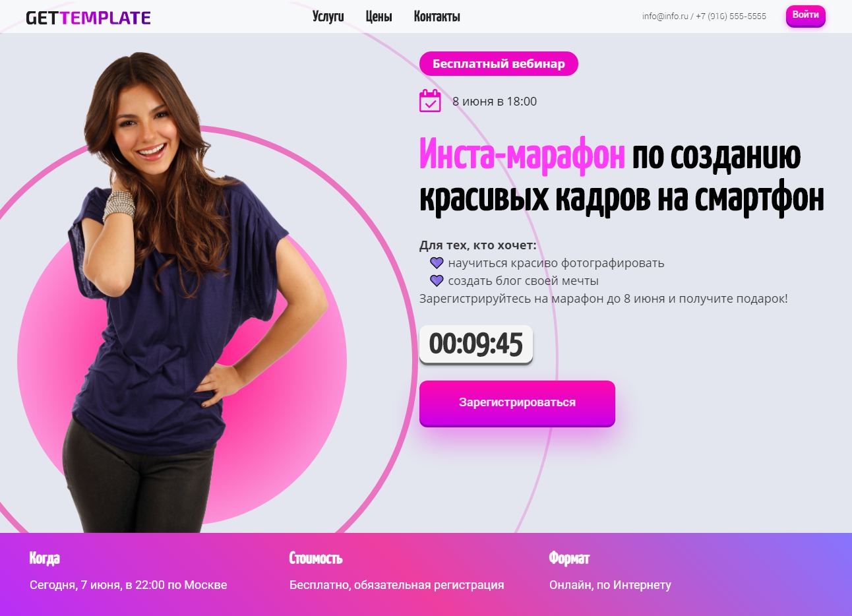
Task: Click the purple heart before 'создать блог своей мечты'
Action: point(437,280)
